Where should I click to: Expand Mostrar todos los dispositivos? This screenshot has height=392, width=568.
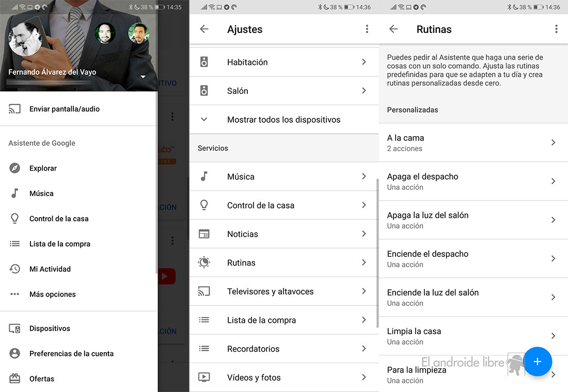(x=283, y=120)
